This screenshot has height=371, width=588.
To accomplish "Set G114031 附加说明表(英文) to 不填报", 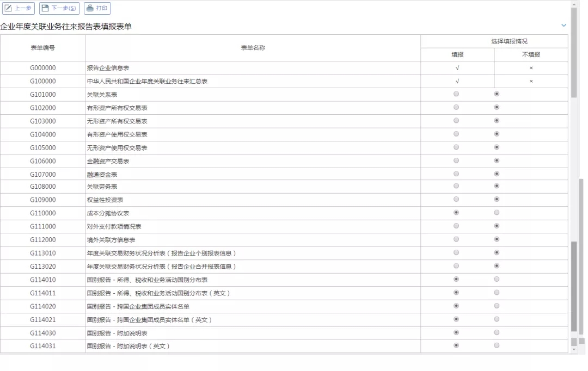I will click(497, 345).
